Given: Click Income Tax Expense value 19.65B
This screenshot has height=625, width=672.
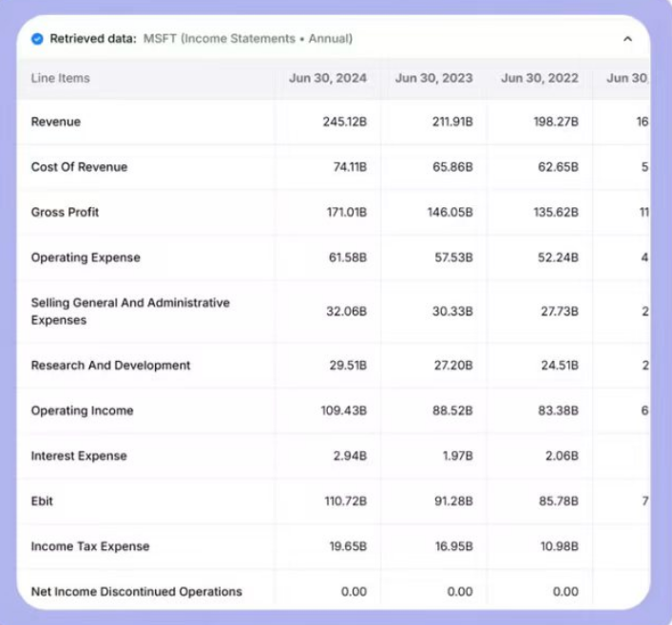Looking at the screenshot, I should pos(348,546).
